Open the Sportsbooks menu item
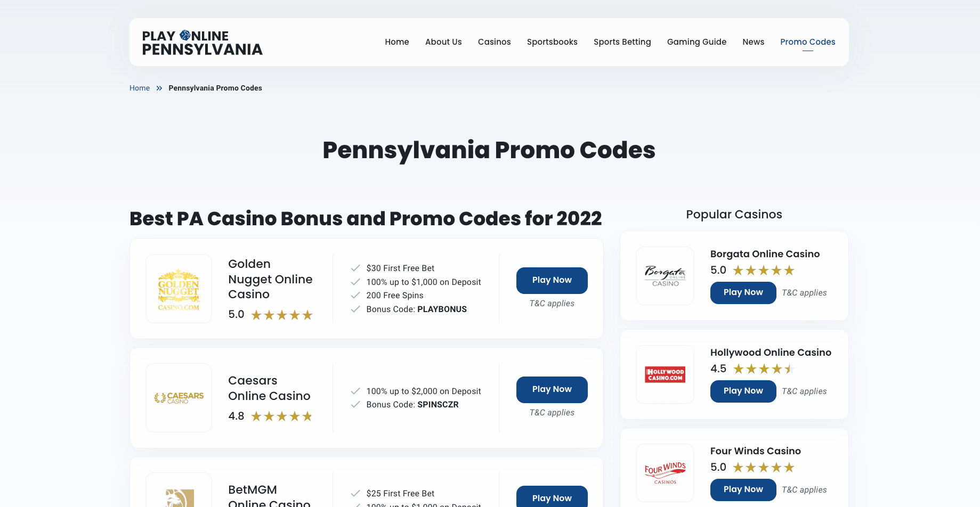The height and width of the screenshot is (507, 980). (552, 42)
